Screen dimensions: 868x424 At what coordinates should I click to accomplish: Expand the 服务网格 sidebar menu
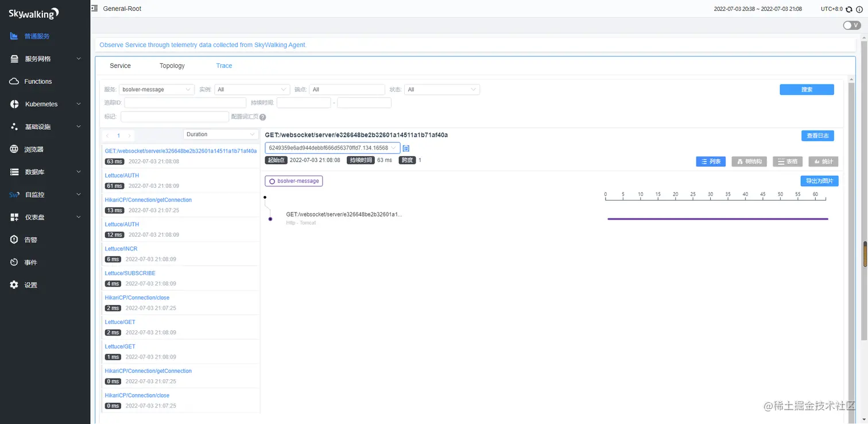(45, 59)
